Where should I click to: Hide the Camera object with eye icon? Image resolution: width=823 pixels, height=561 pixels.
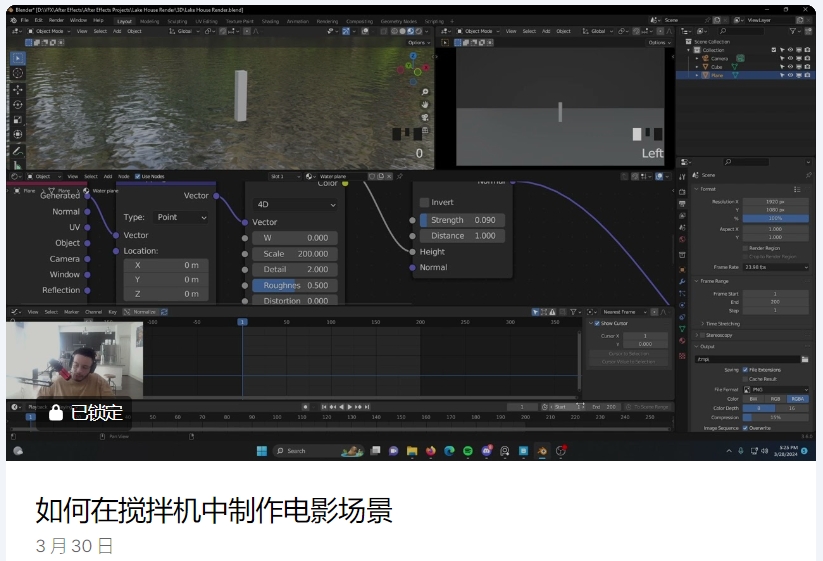click(x=790, y=59)
